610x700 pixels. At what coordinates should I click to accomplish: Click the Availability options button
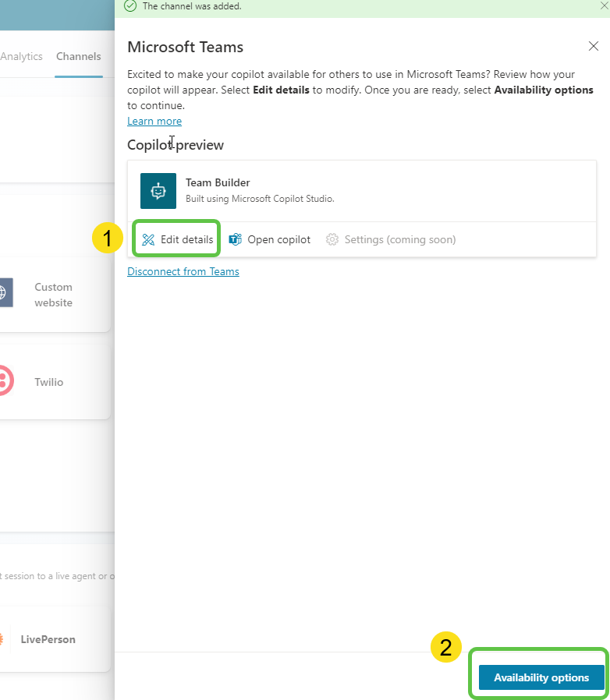(x=539, y=677)
